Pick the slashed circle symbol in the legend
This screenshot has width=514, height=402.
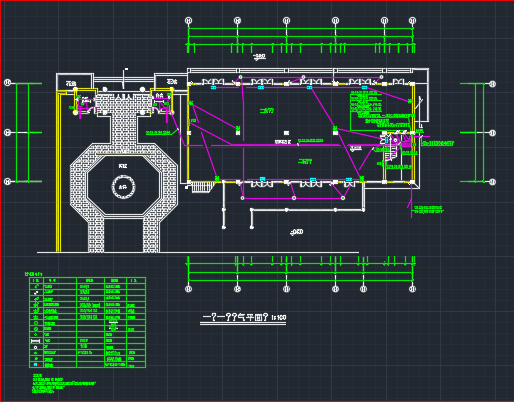tap(36, 329)
